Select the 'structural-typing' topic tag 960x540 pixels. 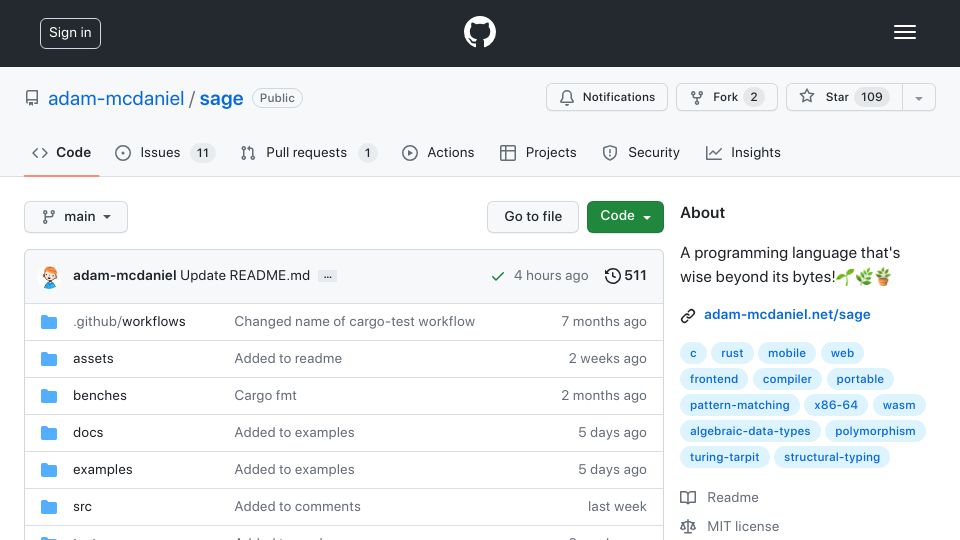831,457
